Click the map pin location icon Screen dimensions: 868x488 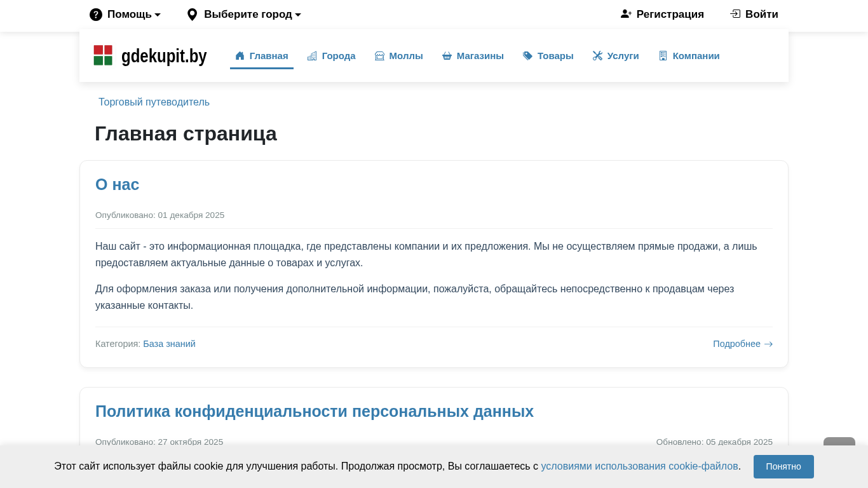click(x=192, y=15)
